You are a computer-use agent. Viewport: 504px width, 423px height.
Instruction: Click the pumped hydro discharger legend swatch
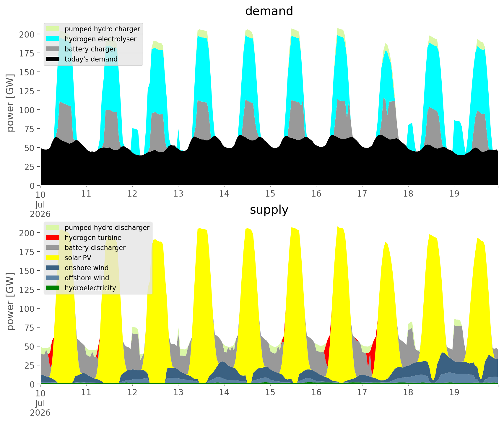click(x=53, y=228)
